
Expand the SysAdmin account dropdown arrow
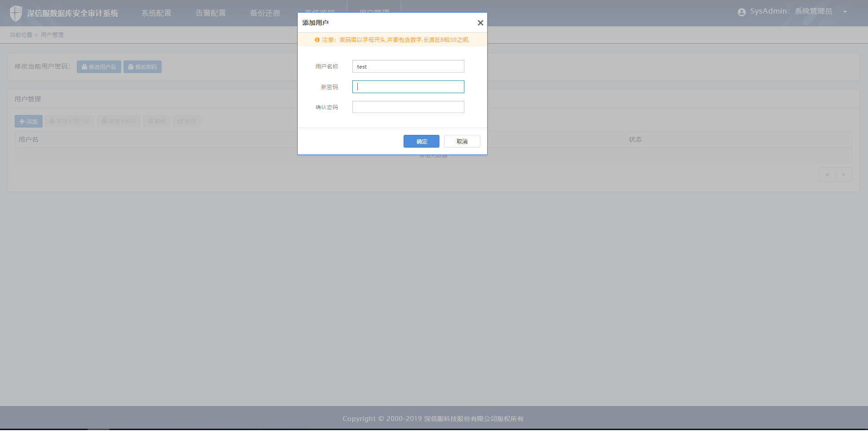[x=845, y=12]
